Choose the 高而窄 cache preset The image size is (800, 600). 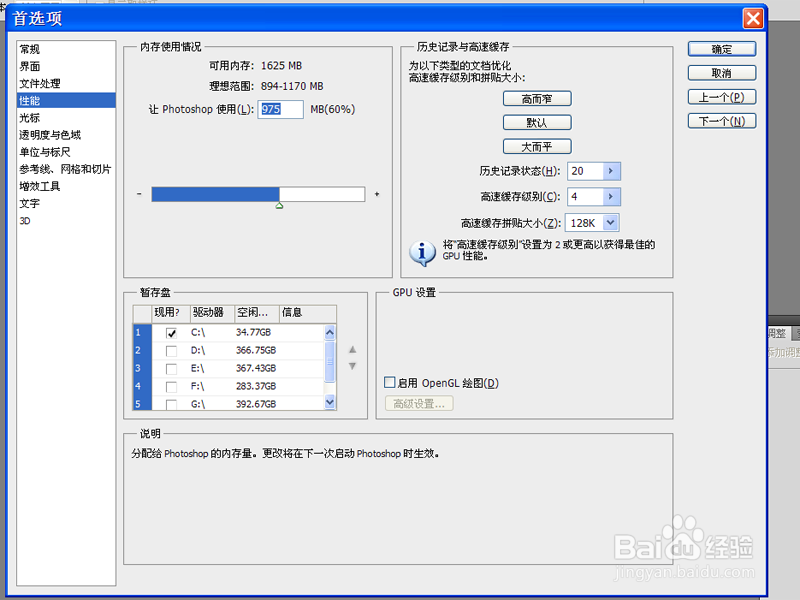[537, 98]
